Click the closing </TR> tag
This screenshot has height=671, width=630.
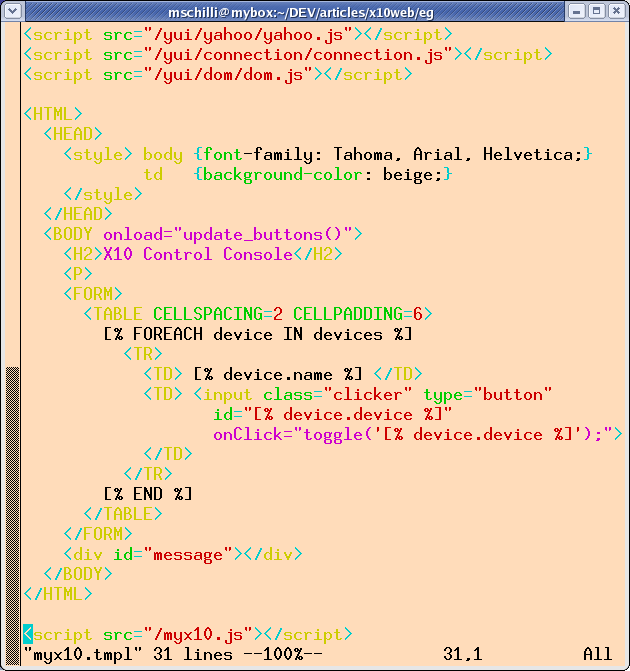(x=148, y=474)
